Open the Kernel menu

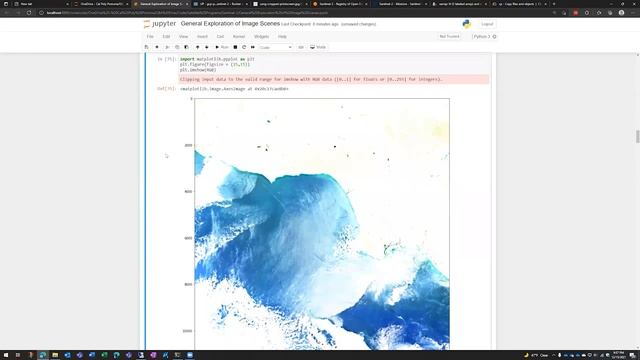point(239,37)
